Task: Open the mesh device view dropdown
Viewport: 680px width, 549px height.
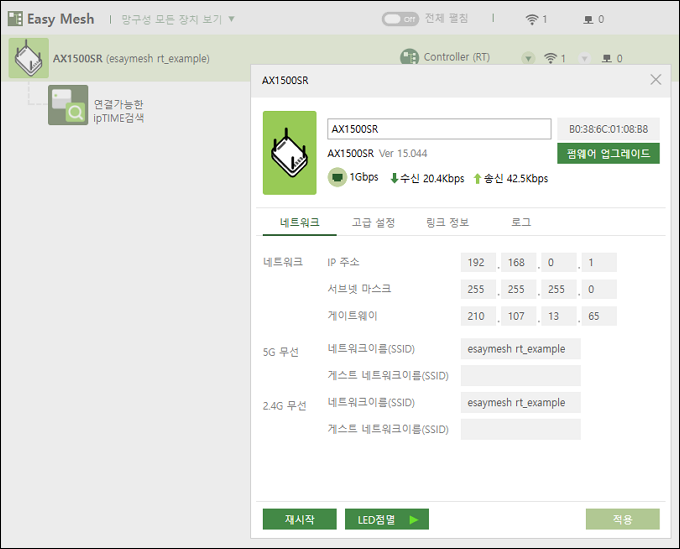Action: click(178, 19)
